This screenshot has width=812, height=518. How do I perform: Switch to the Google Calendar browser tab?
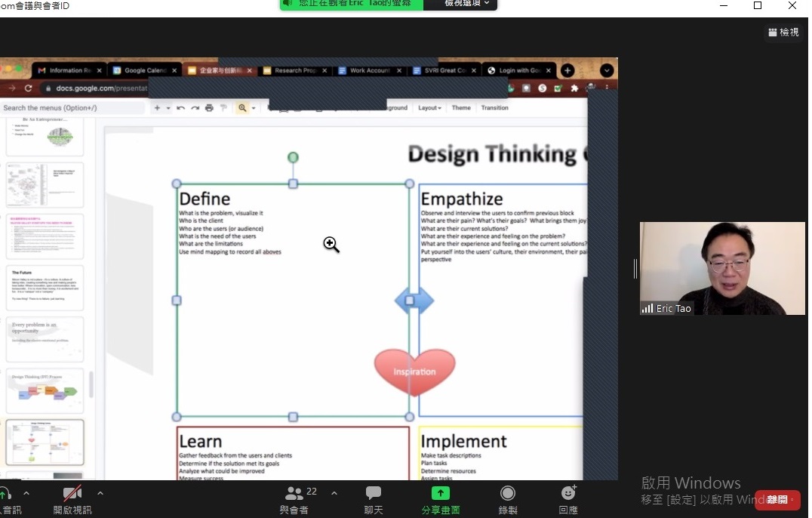coord(143,70)
